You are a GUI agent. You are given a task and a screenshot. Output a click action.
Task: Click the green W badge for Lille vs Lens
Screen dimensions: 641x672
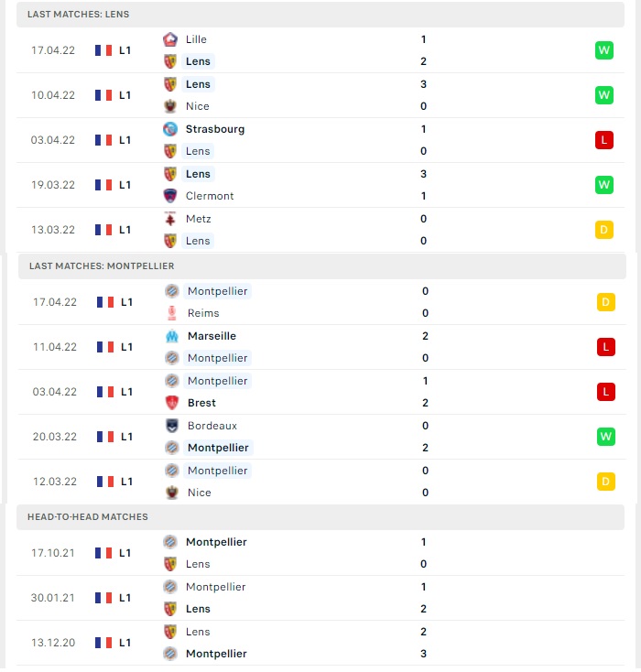[604, 50]
